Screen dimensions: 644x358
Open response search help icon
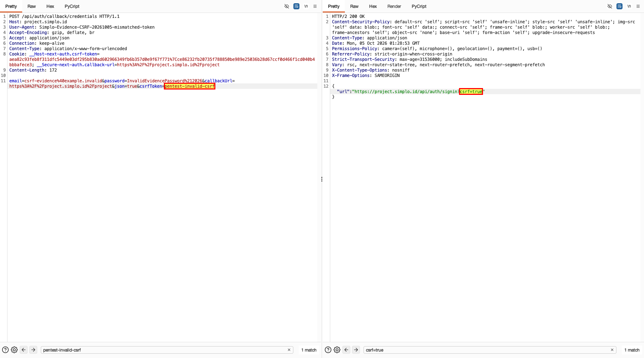pos(328,350)
